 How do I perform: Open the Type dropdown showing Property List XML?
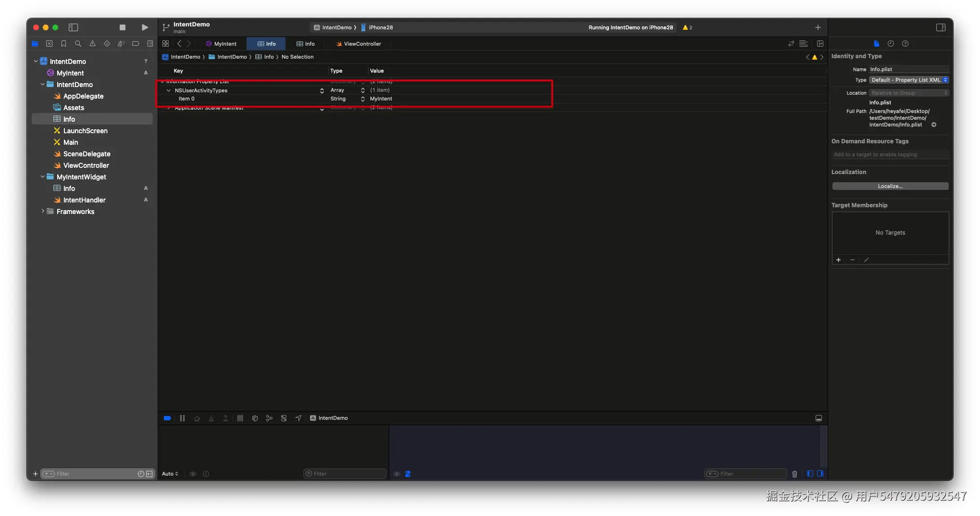(908, 80)
